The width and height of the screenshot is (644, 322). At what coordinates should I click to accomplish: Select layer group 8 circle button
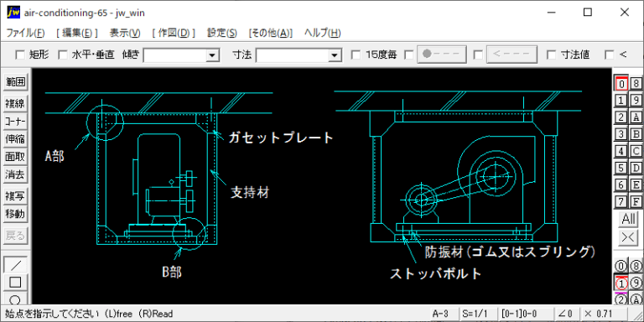[x=636, y=266]
